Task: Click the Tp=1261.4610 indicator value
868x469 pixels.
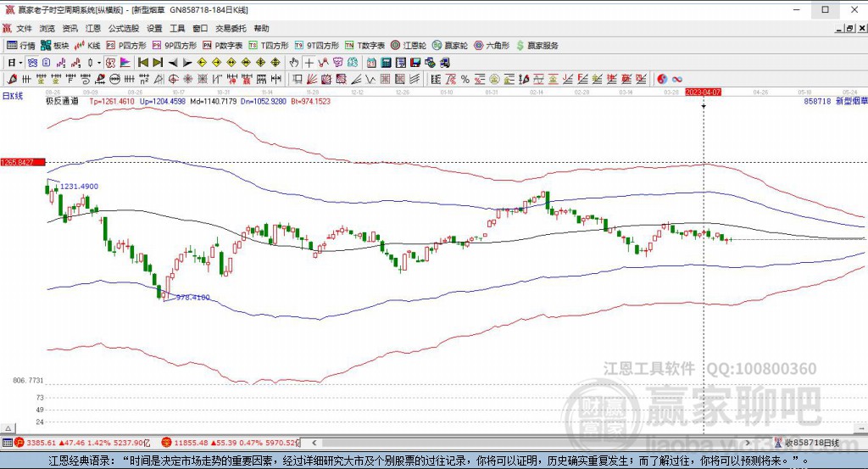Action: [x=112, y=101]
